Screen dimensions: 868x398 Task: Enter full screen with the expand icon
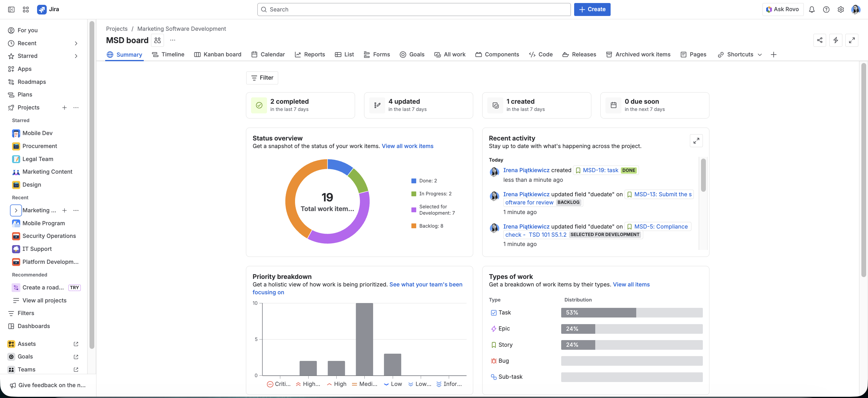pos(851,40)
